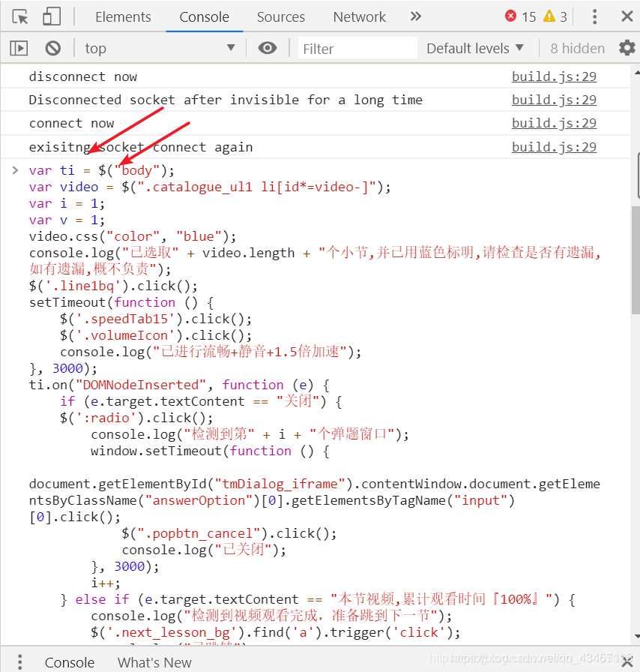Switch to the Elements tab
The height and width of the screenshot is (672, 640).
[x=123, y=16]
